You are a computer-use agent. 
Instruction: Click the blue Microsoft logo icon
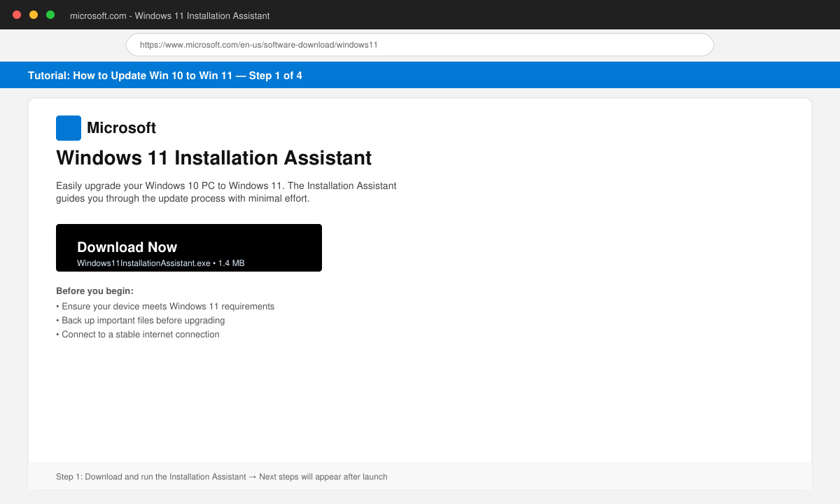point(69,128)
